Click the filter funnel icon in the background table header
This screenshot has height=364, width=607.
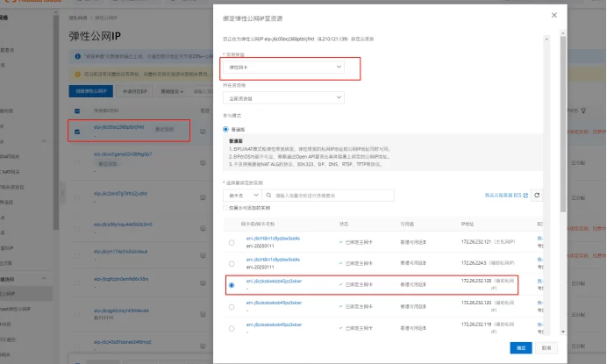tap(583, 111)
